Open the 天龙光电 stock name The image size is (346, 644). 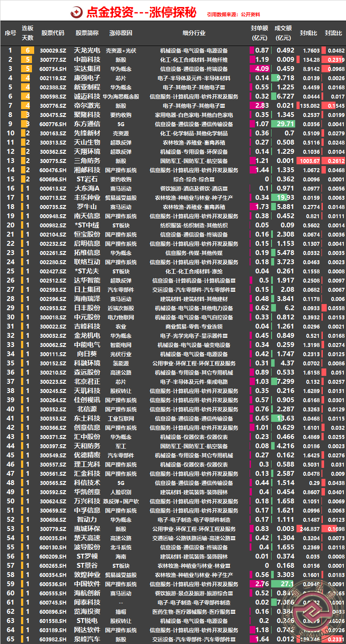pos(87,50)
